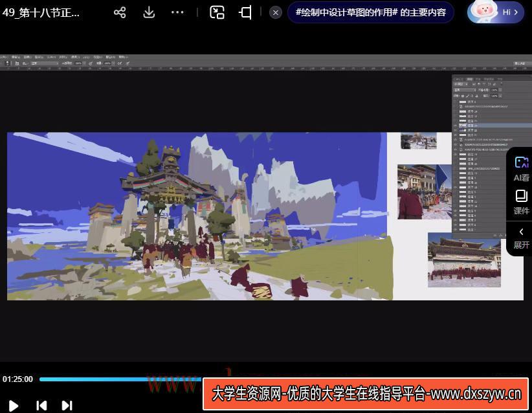Enable picture-in-picture mini player icon
Viewport: 532px width, 413px height.
(217, 12)
